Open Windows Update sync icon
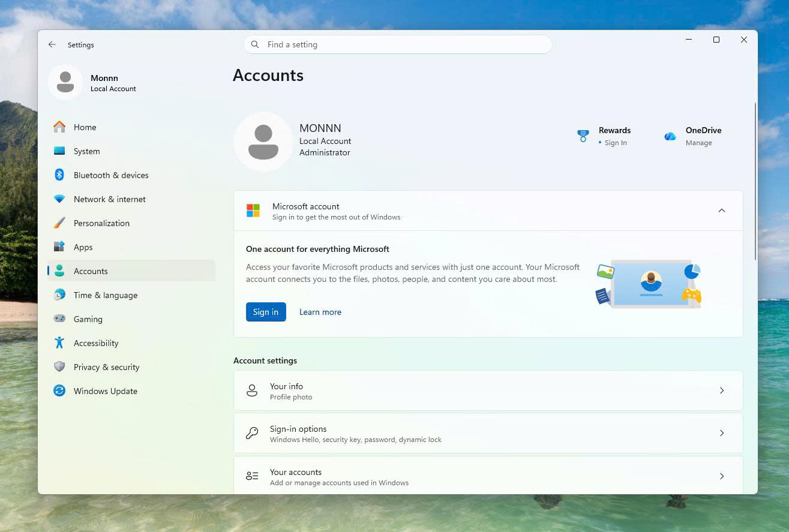The width and height of the screenshot is (789, 532). pyautogui.click(x=59, y=391)
